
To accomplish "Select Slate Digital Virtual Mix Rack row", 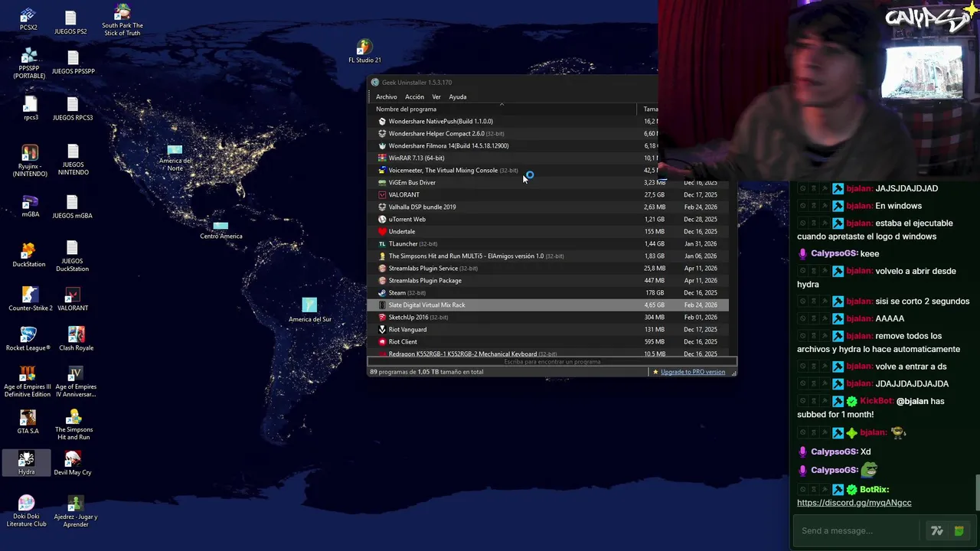I will (x=547, y=305).
